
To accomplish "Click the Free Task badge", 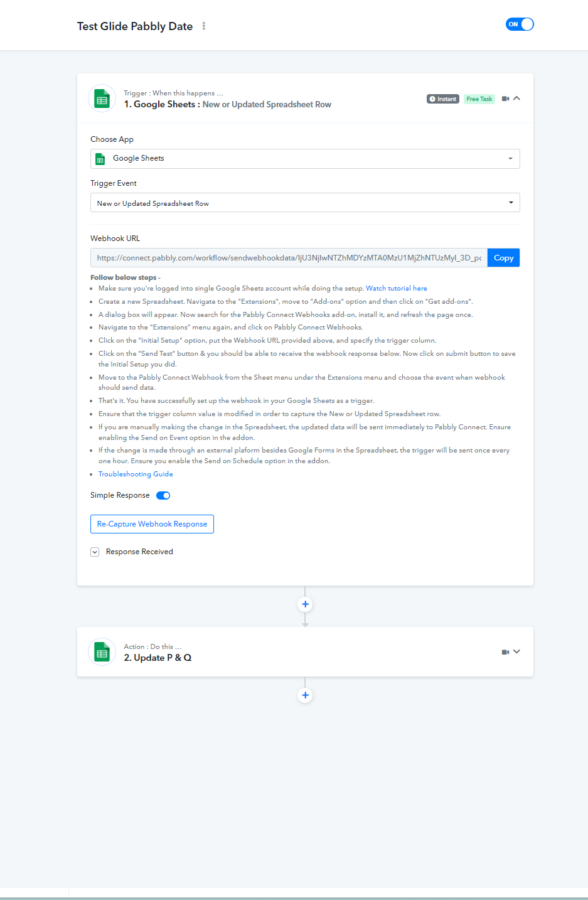I will click(479, 99).
